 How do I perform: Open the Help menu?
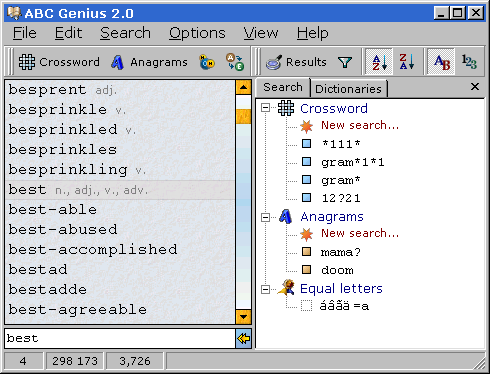(x=313, y=33)
